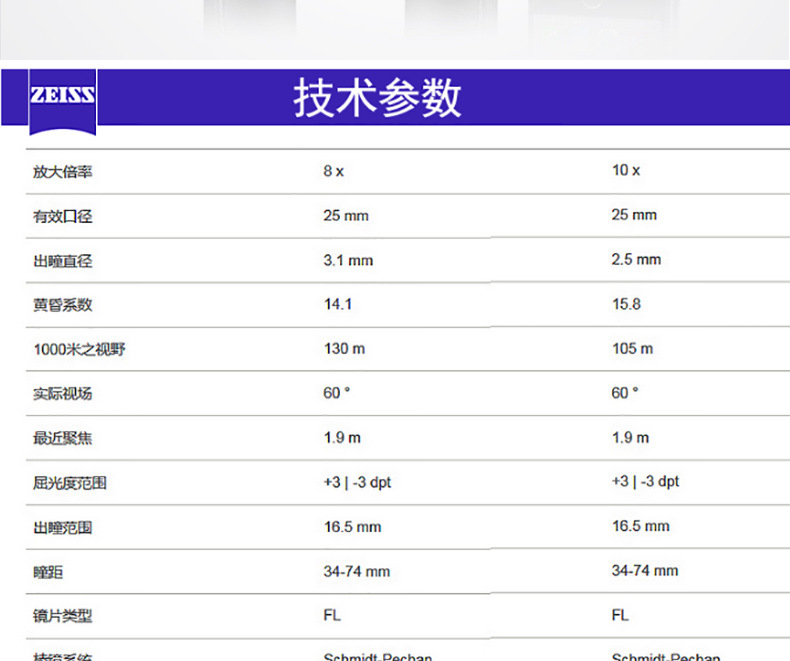Select the 镜片类型 row label
Viewport: 790px width, 661px height.
pyautogui.click(x=62, y=616)
